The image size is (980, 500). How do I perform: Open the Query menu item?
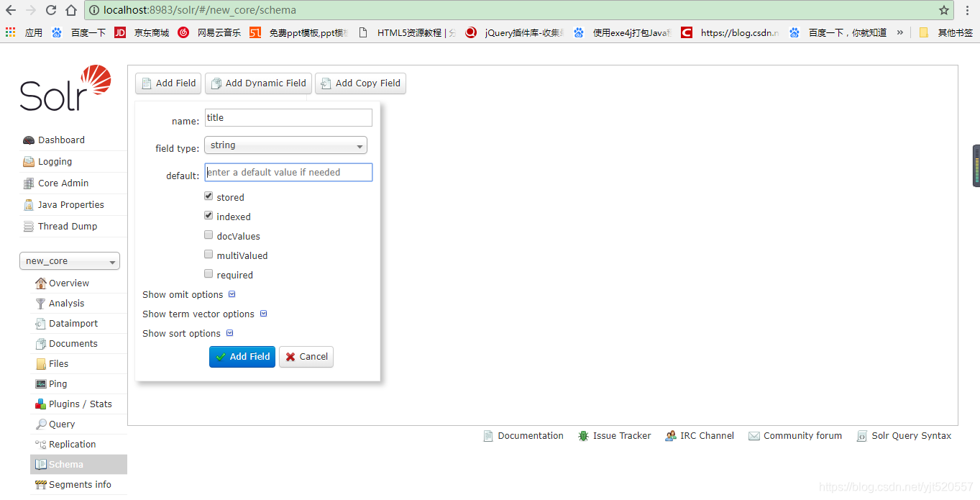click(79, 424)
